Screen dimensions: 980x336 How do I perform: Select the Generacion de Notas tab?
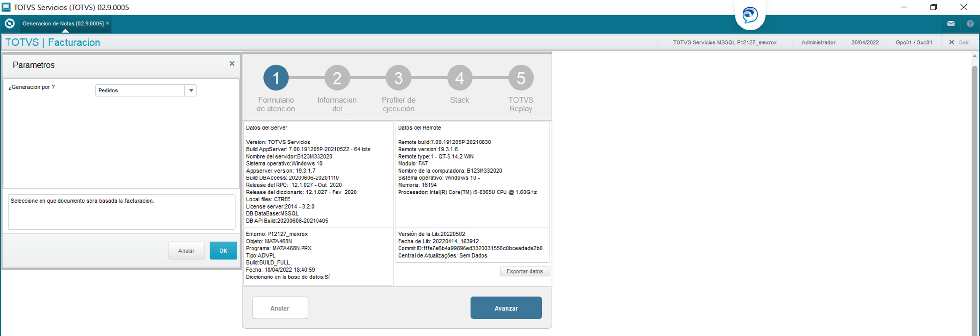[x=63, y=24]
